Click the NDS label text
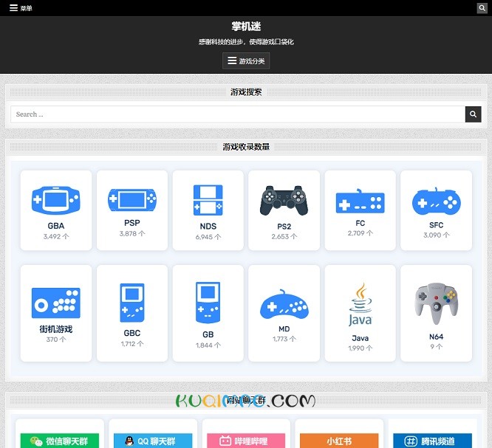The height and width of the screenshot is (448, 492). (x=208, y=227)
